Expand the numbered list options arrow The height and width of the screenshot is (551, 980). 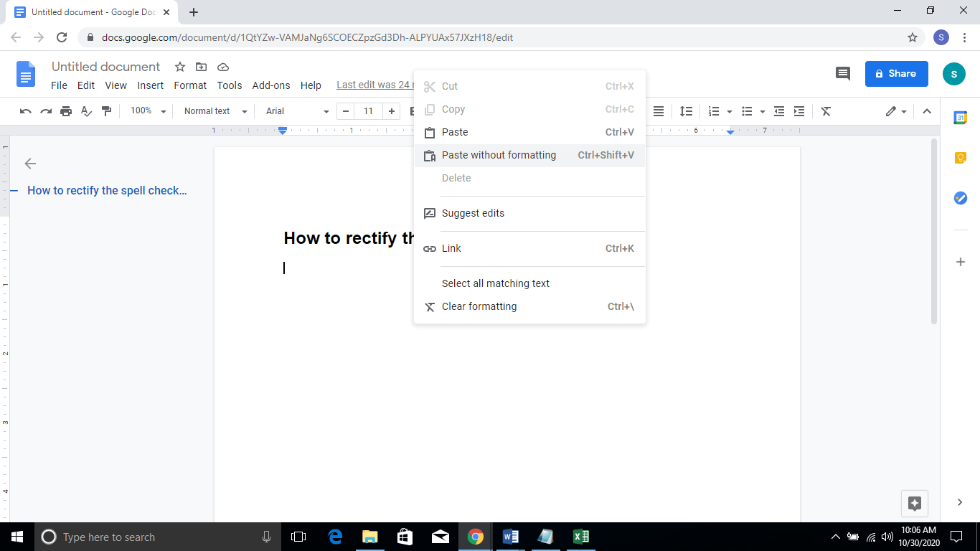729,111
